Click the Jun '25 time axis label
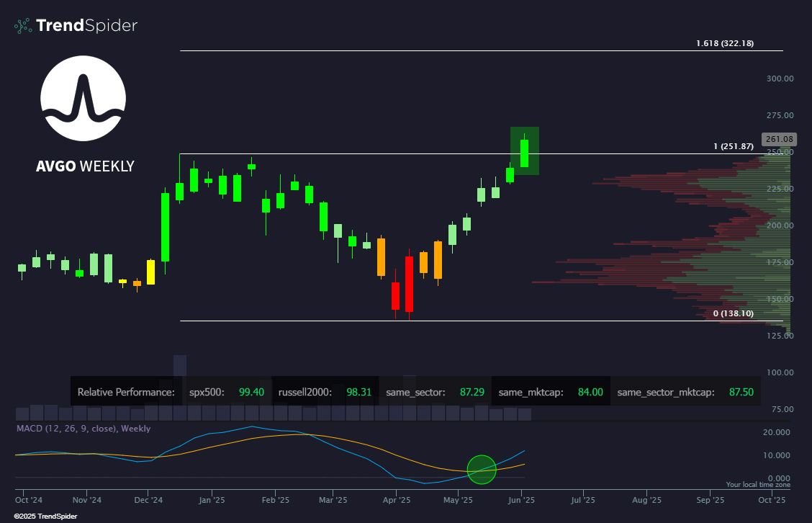812x523 pixels. (521, 500)
